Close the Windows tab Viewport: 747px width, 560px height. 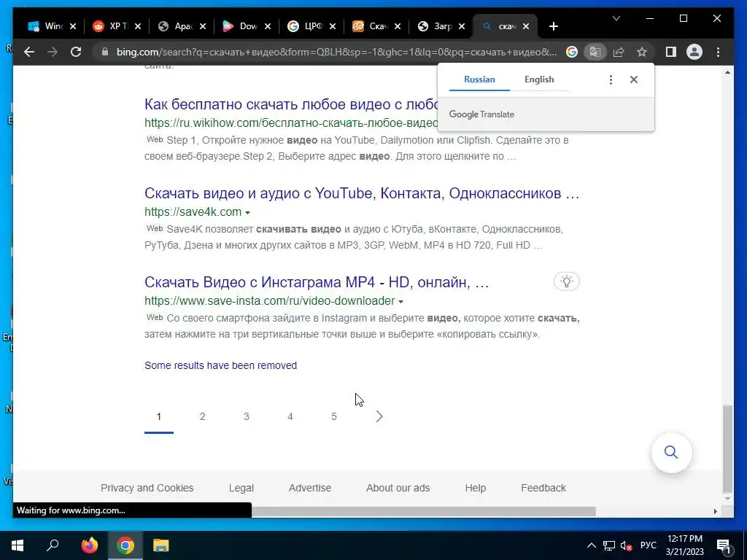coord(73,27)
